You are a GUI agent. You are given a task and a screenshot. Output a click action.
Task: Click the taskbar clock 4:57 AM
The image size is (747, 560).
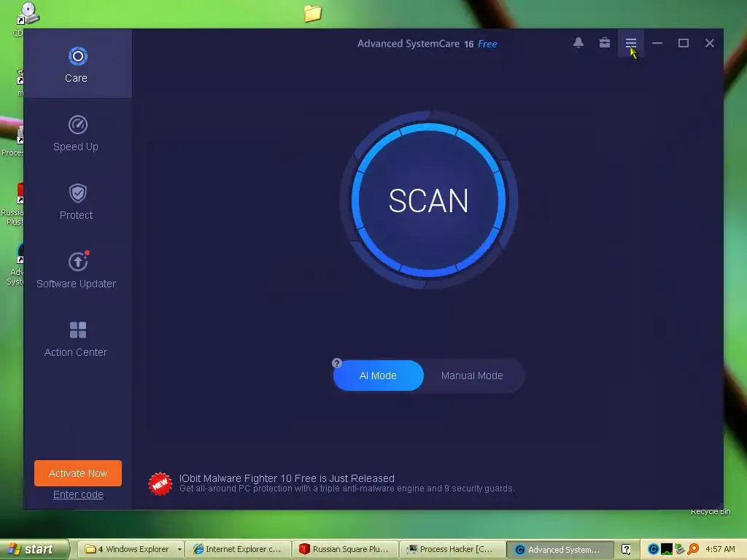pyautogui.click(x=720, y=549)
